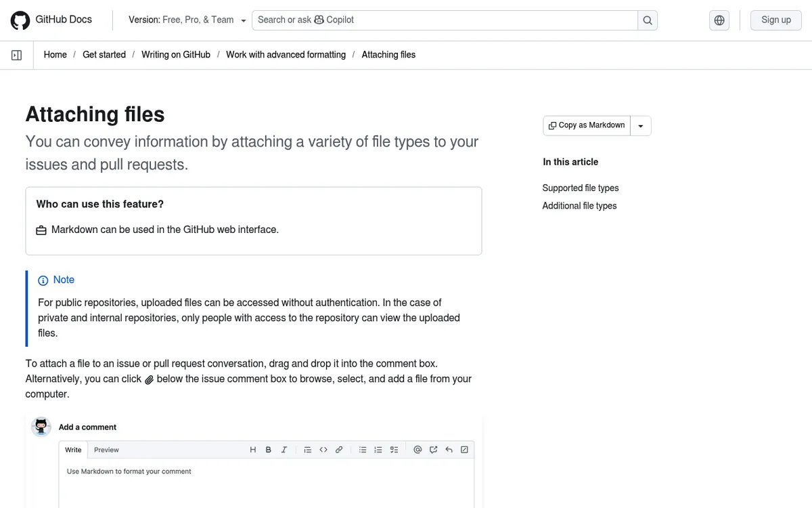
Task: Focus the Search or ask Copilot field
Action: 445,20
